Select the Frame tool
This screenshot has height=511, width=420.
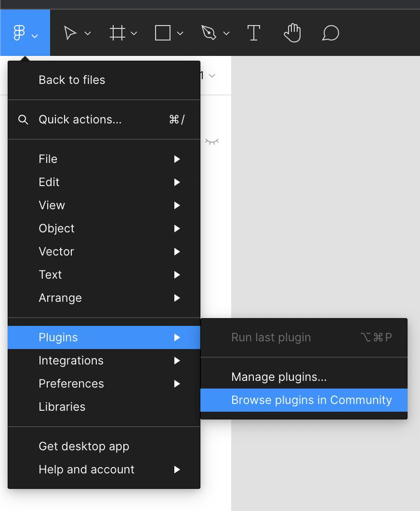click(117, 33)
